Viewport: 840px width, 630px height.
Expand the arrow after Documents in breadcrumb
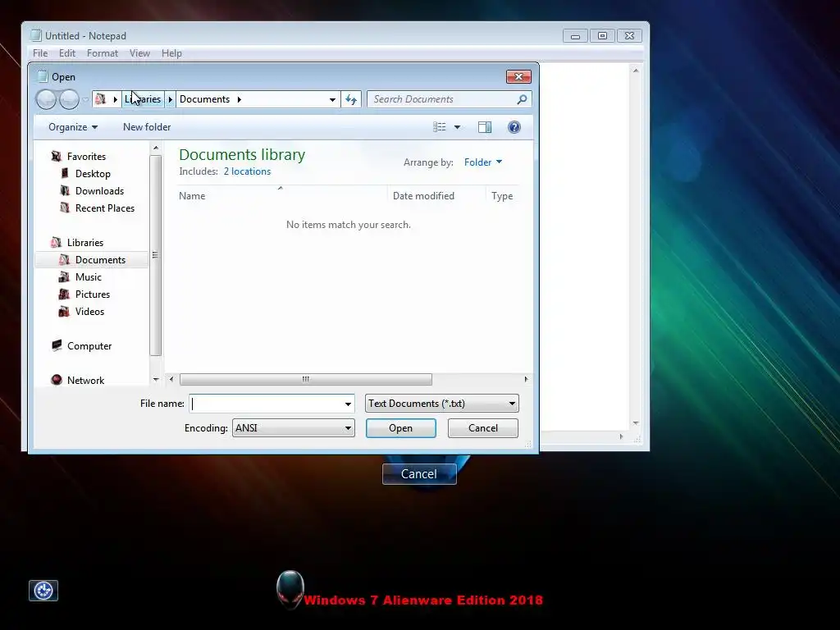239,99
